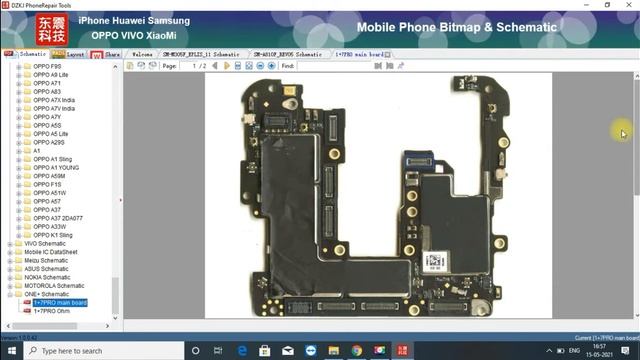Click the find previous binoculars icon
This screenshot has width=640, height=360.
(378, 66)
